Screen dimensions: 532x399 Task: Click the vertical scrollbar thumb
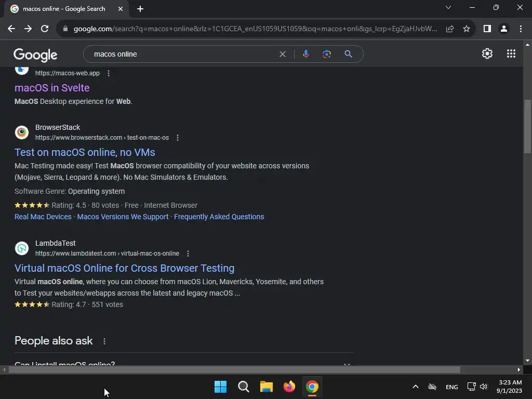(x=527, y=126)
